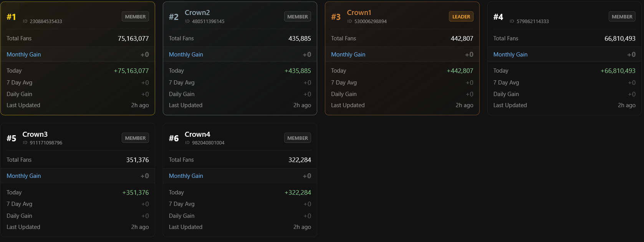Click the #5 rank number

click(11, 138)
